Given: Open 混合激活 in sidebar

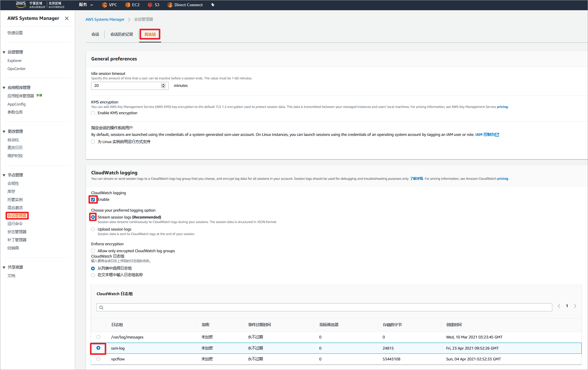Looking at the screenshot, I should (x=15, y=208).
